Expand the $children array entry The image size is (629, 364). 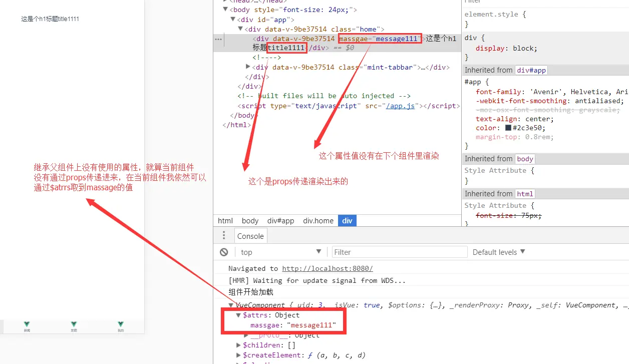click(239, 345)
